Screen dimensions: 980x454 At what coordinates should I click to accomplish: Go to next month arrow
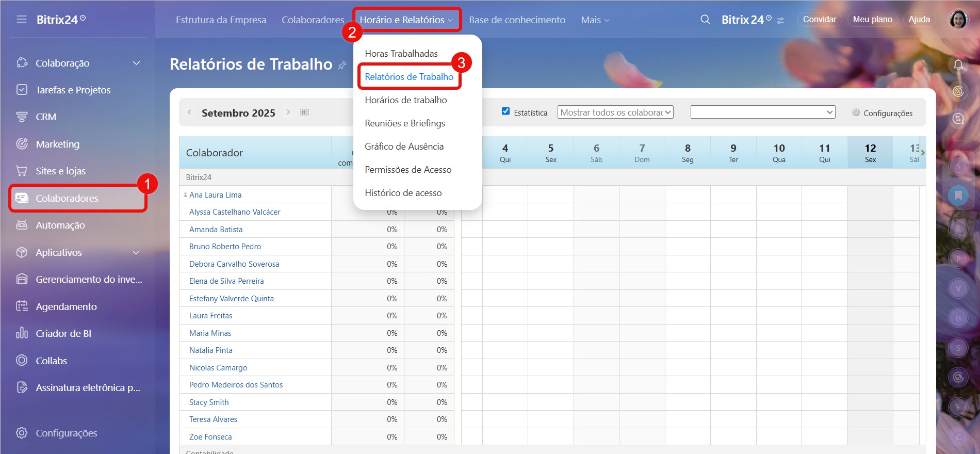[x=288, y=112]
